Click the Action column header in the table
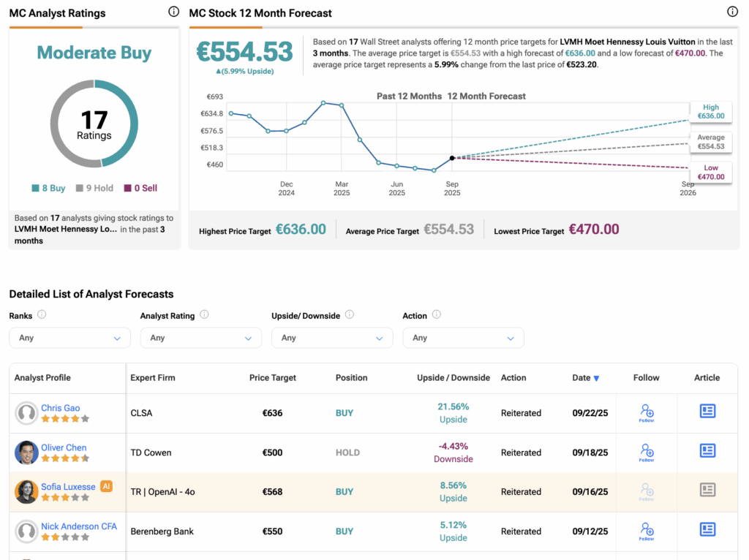Viewport: 749px width, 560px height. pos(513,378)
